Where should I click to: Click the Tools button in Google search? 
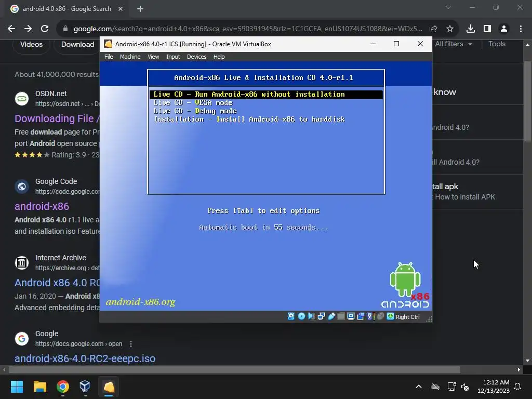497,44
